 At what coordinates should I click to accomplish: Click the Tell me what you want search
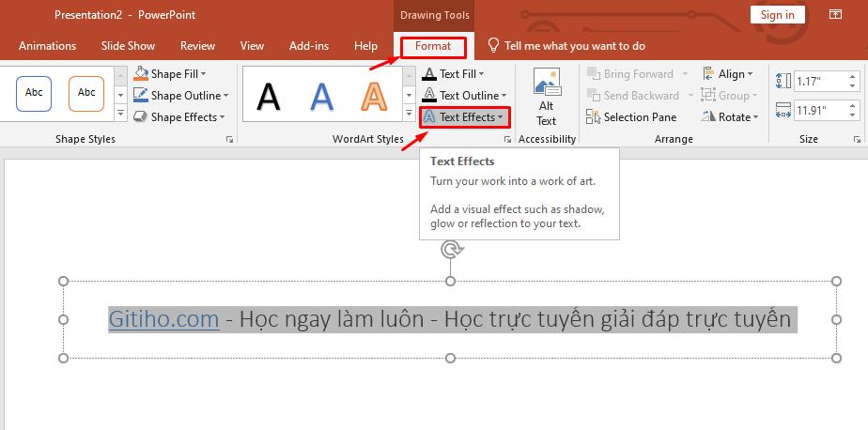coord(566,47)
